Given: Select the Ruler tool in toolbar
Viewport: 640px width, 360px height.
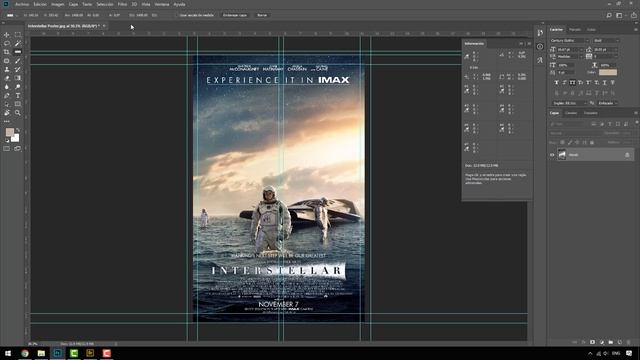Looking at the screenshot, I should (x=18, y=52).
